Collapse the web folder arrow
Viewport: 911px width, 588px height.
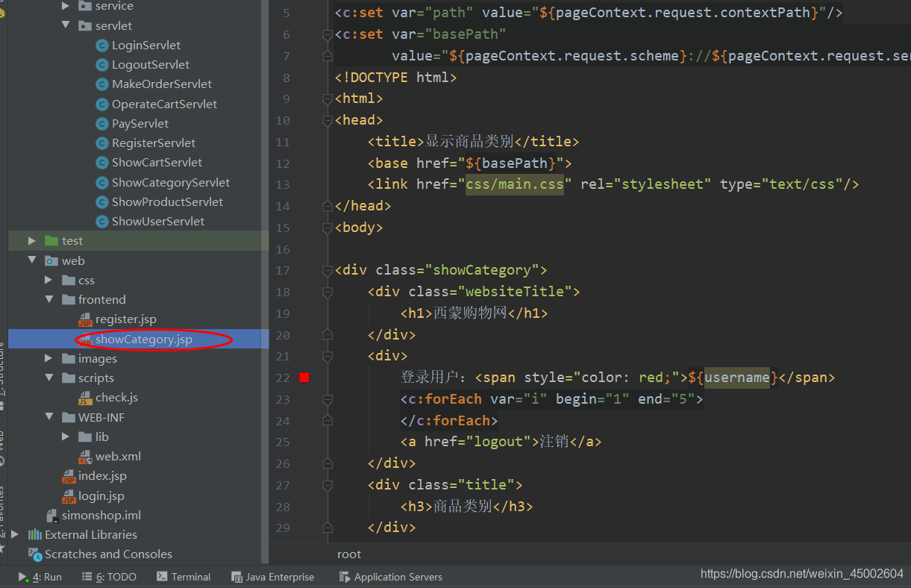[32, 261]
